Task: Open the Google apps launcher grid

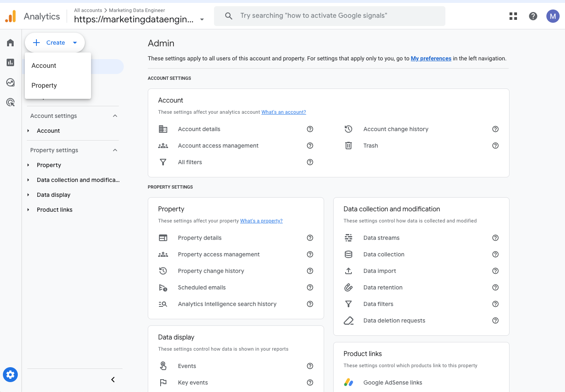Action: coord(513,16)
